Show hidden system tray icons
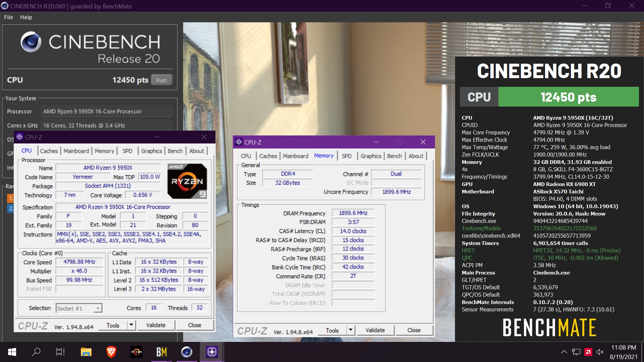This screenshot has width=644, height=362. (x=564, y=352)
